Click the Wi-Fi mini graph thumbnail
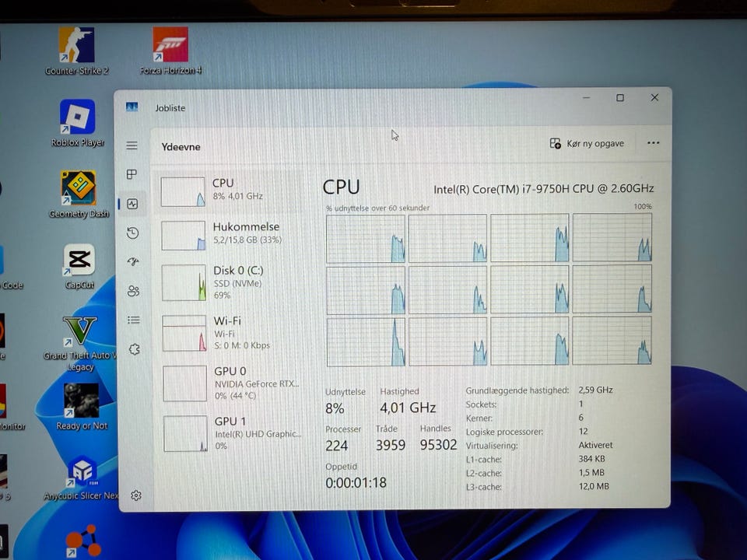 184,334
